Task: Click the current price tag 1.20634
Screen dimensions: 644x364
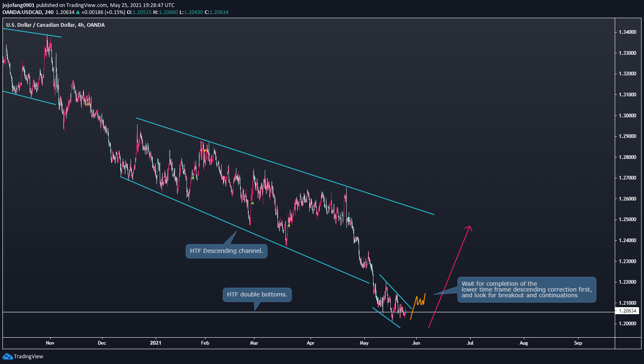Action: (627, 311)
